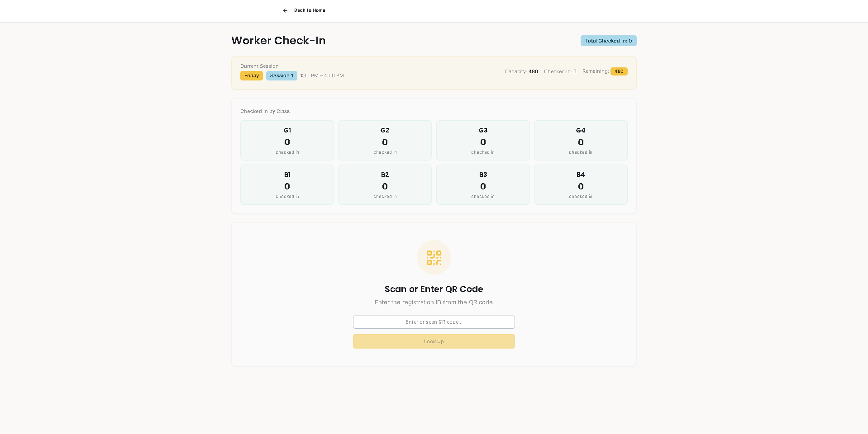The width and height of the screenshot is (868, 434).
Task: Open the B3 class card
Action: pos(483,185)
